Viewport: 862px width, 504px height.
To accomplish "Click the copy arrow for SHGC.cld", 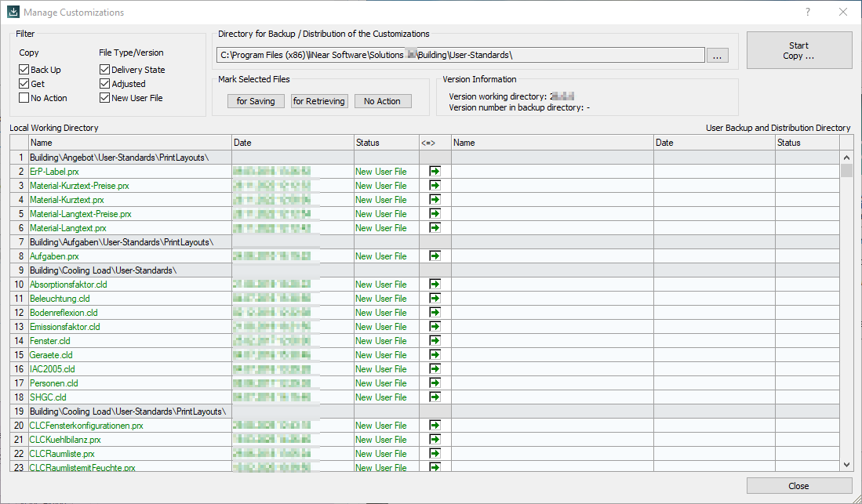I will 435,397.
